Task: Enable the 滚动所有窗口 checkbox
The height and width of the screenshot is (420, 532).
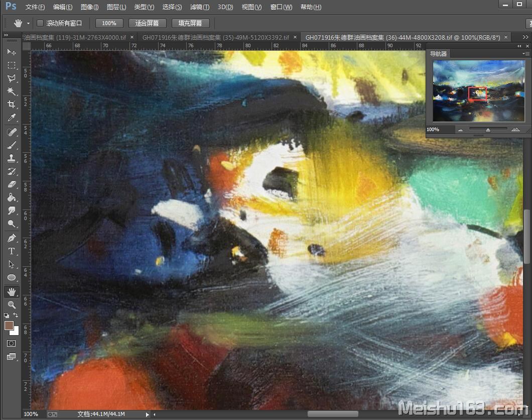Action: (40, 23)
